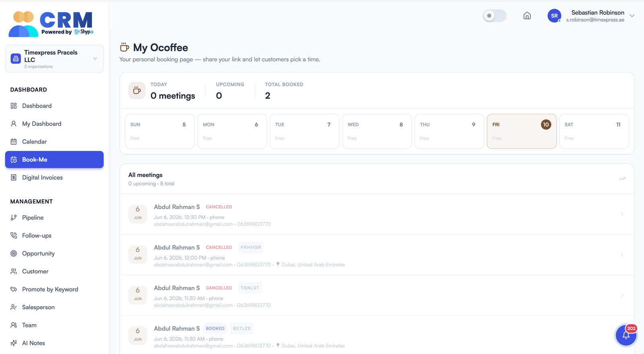Expand the TGNLST meeting row chevron
Screen dimensions: 644x354
[622, 295]
